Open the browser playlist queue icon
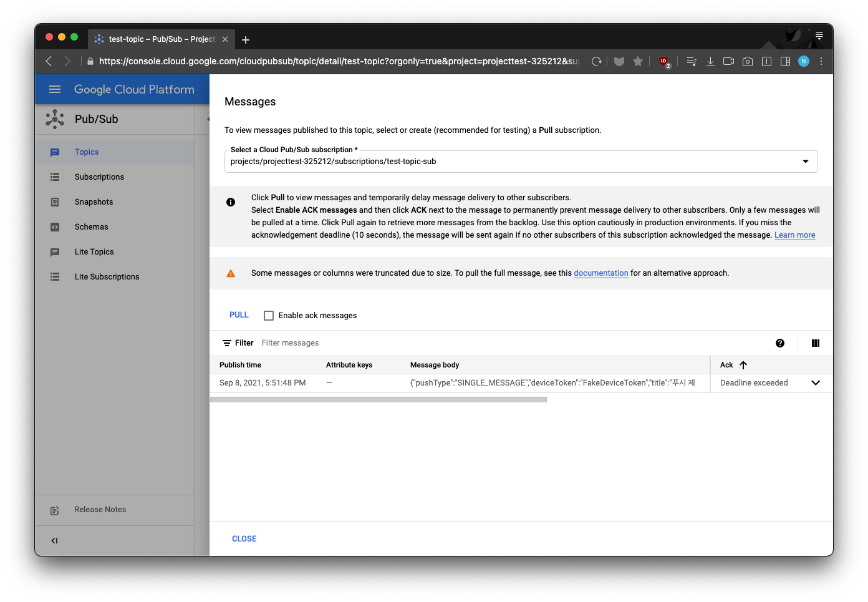 pos(692,61)
